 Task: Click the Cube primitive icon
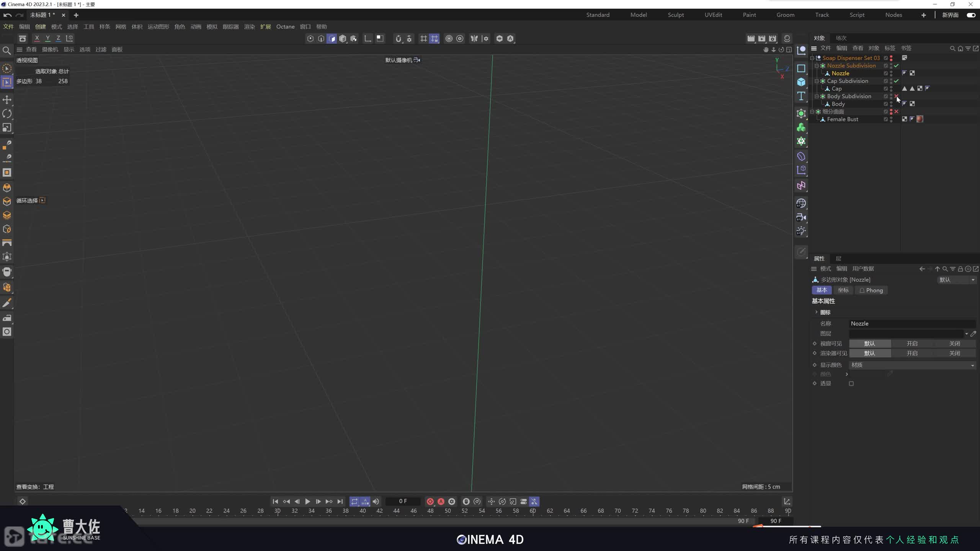(x=801, y=82)
